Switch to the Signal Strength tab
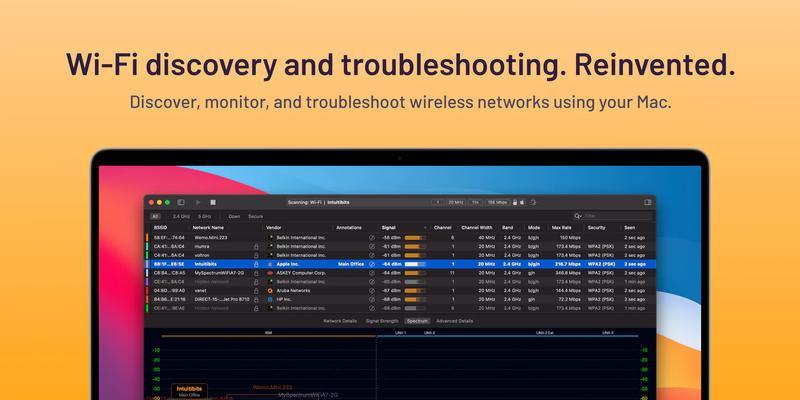This screenshot has height=400, width=800. [382, 321]
